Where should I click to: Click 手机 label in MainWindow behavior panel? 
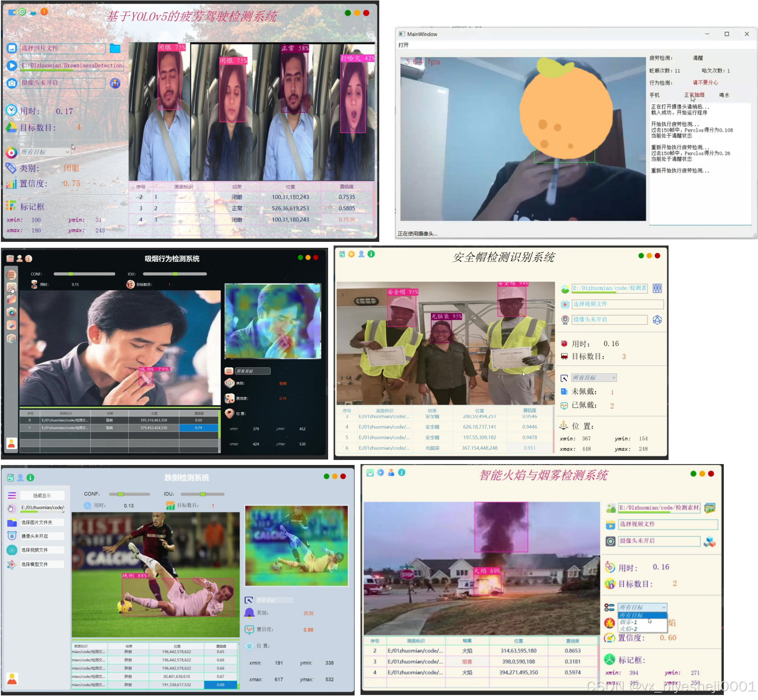654,95
